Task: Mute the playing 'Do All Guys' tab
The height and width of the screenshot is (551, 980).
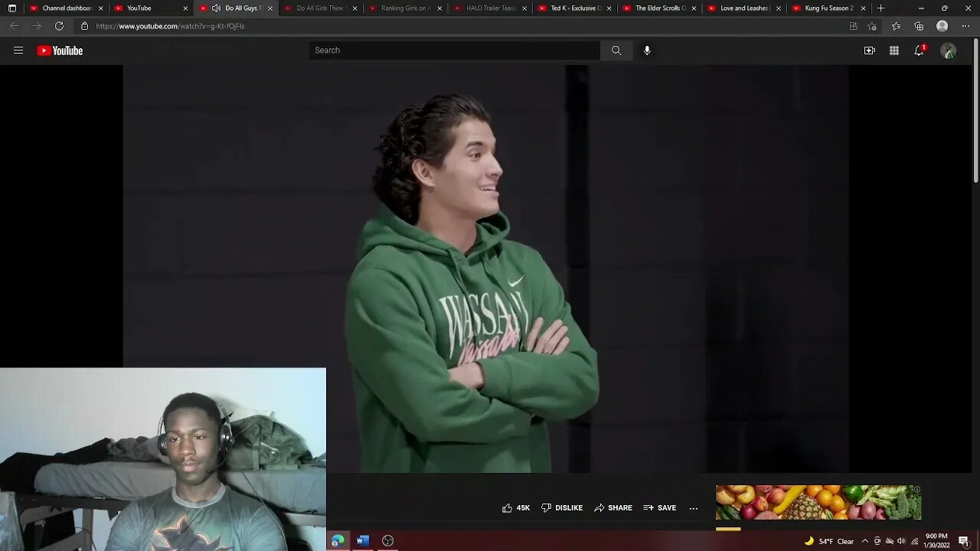Action: click(x=216, y=8)
